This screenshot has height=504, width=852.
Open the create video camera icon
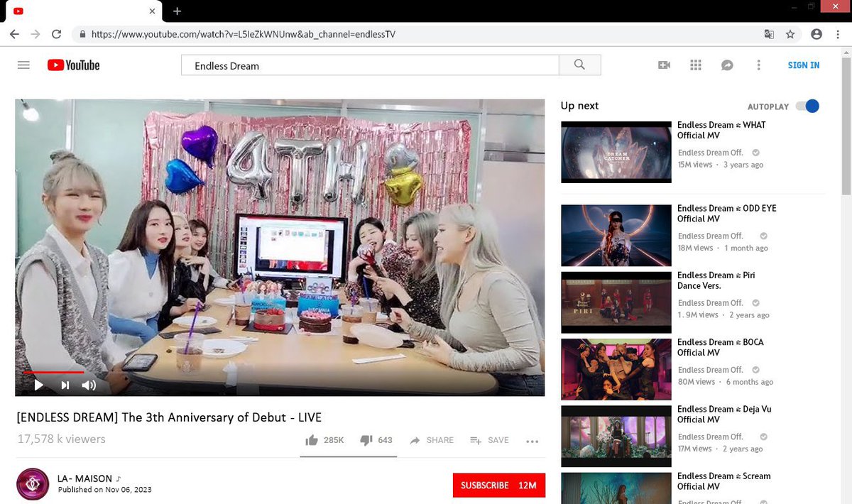[x=665, y=65]
